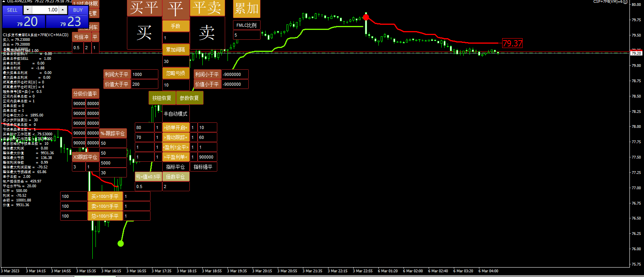Click the field showing 900000
The height and width of the screenshot is (277, 644).
[207, 157]
